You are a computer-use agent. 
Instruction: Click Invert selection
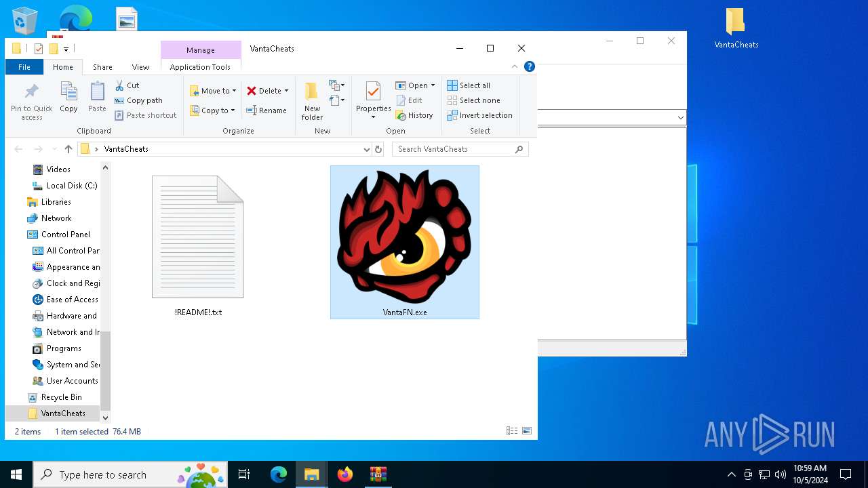pos(479,115)
